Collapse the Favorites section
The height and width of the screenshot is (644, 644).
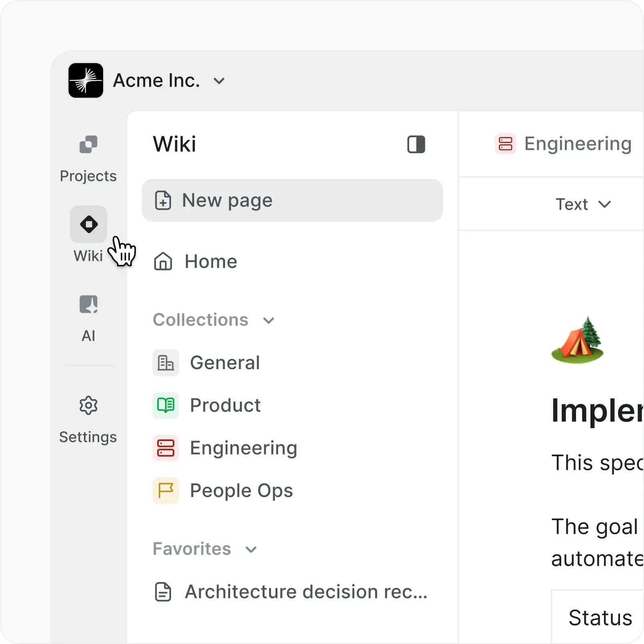click(x=251, y=550)
